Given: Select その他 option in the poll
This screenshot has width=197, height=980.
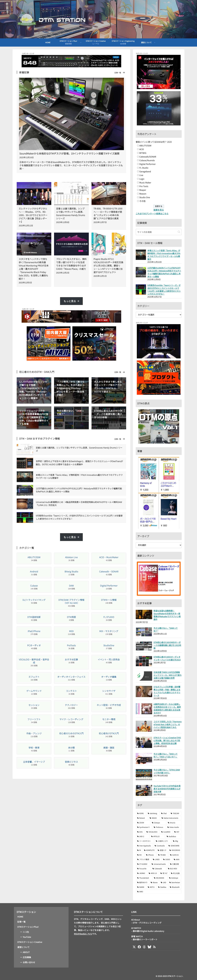Looking at the screenshot, I should coord(138,201).
